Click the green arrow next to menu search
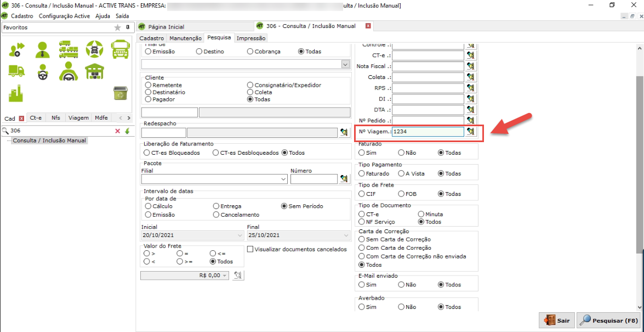The width and height of the screenshot is (644, 332). pos(127,131)
